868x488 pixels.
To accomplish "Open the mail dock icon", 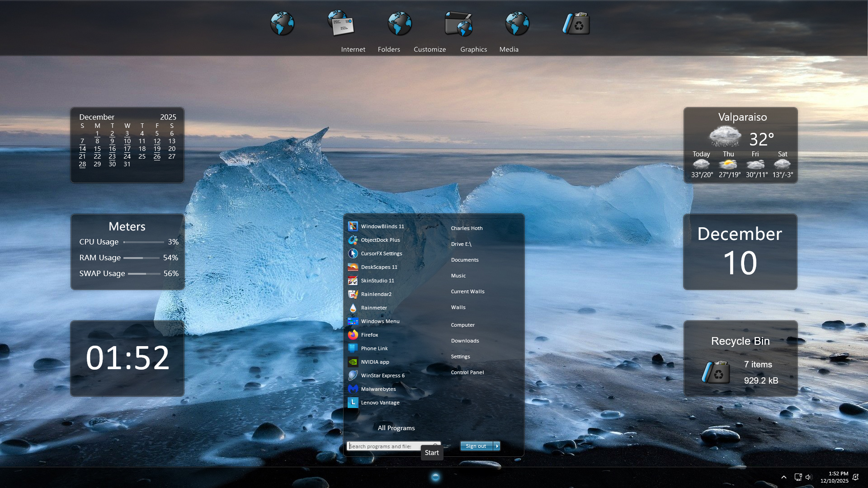I will coord(341,23).
